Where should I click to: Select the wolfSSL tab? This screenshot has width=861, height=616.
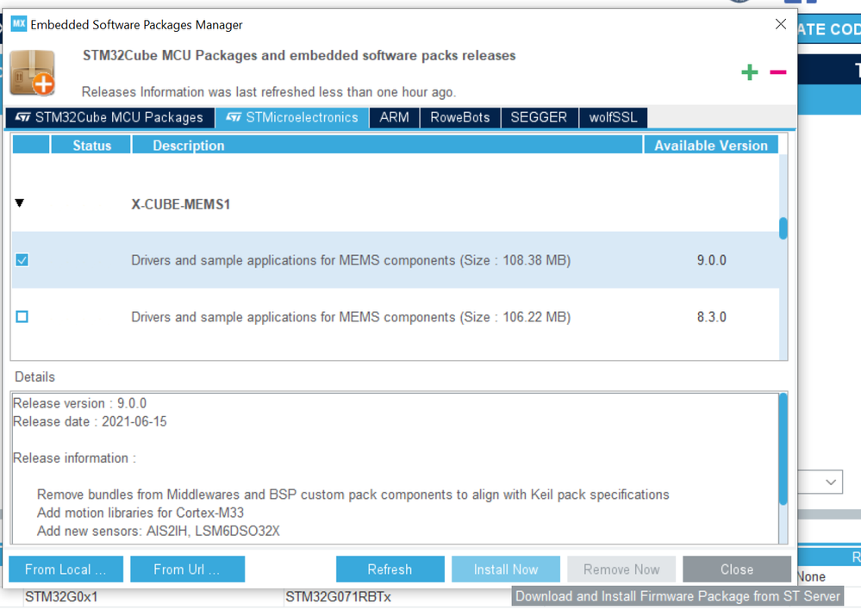pos(614,117)
